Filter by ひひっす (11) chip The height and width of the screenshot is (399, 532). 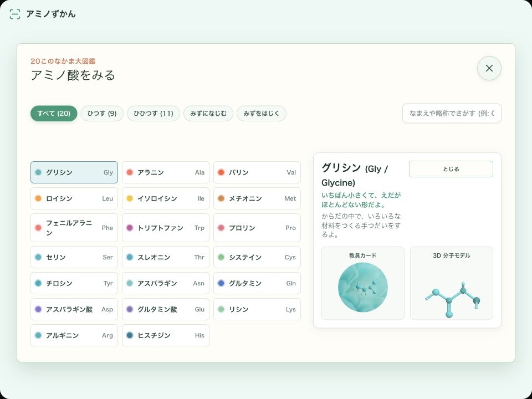[x=154, y=113]
